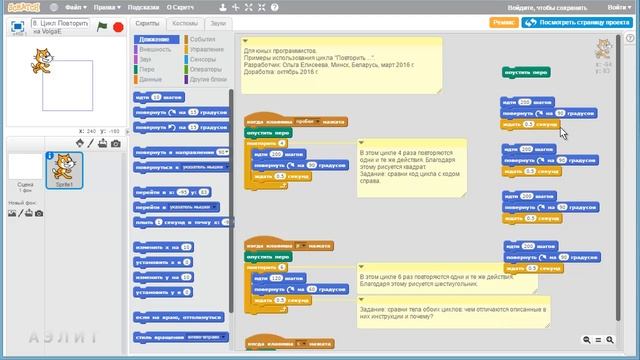Select the Сенсоры block category
The image size is (640, 360).
[x=206, y=59]
